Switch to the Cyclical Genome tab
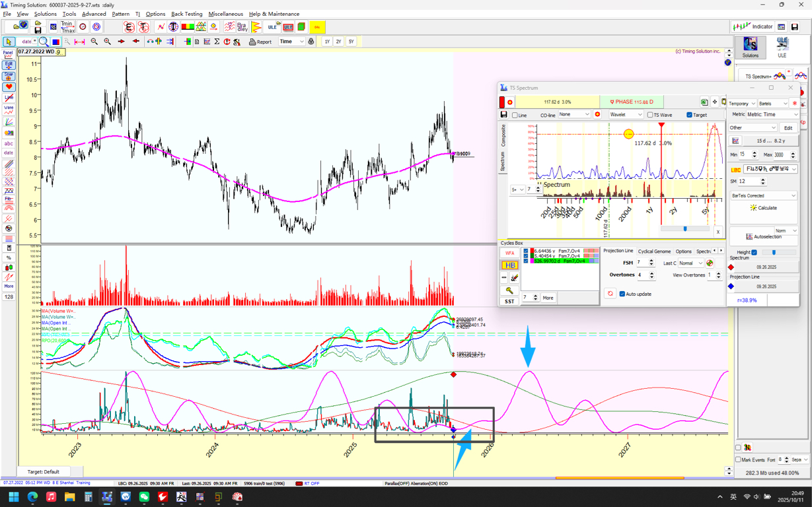 click(654, 252)
